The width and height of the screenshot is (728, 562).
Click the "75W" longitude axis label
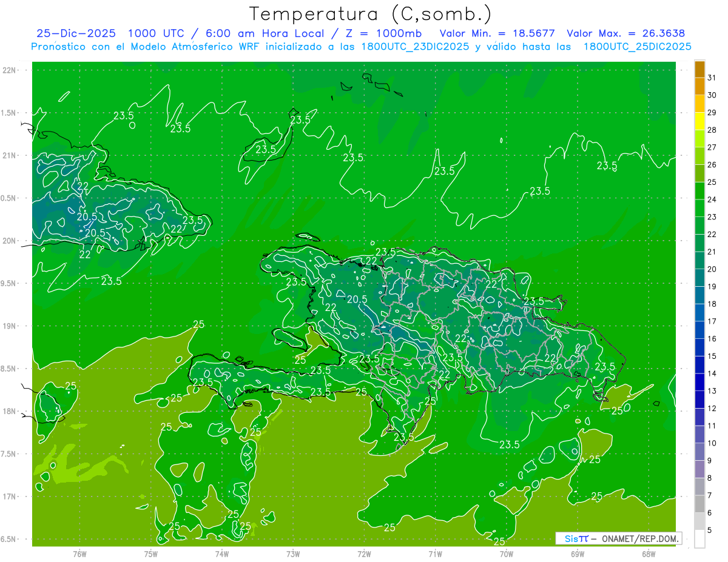(151, 554)
